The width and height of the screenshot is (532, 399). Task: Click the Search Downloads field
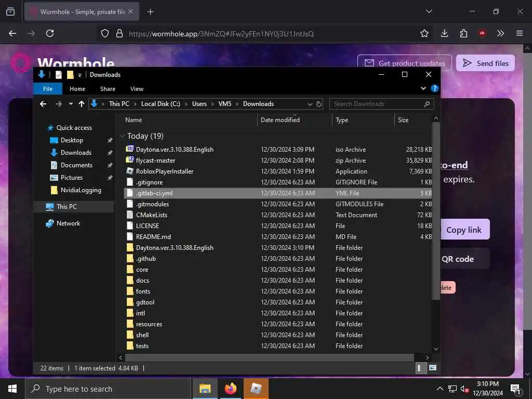click(381, 104)
